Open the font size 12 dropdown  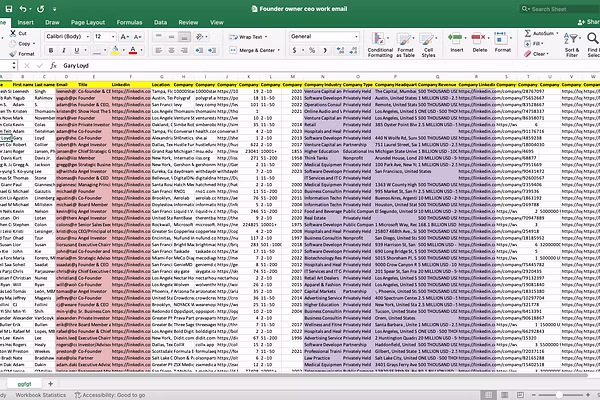pyautogui.click(x=113, y=37)
